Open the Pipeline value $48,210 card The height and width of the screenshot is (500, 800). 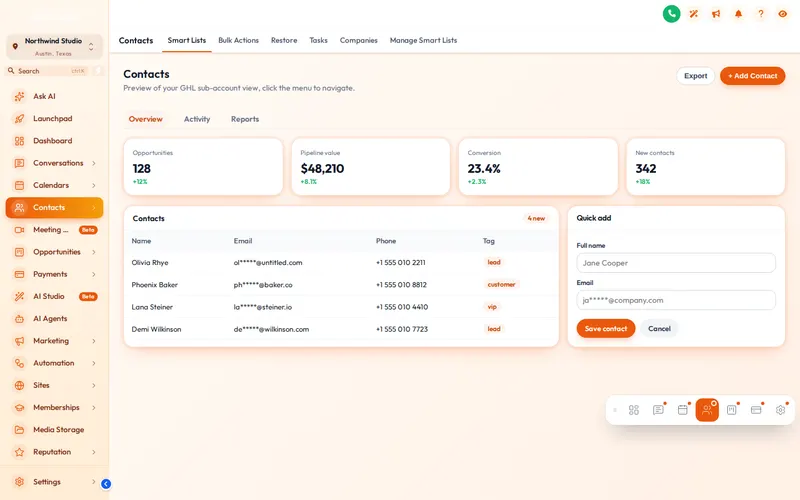(x=371, y=167)
